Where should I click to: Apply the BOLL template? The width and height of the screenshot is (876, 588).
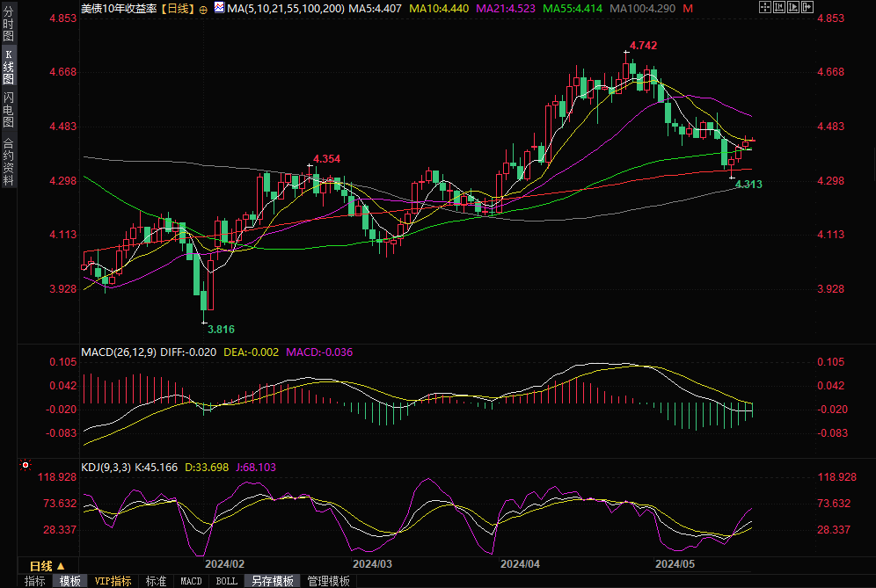(226, 581)
